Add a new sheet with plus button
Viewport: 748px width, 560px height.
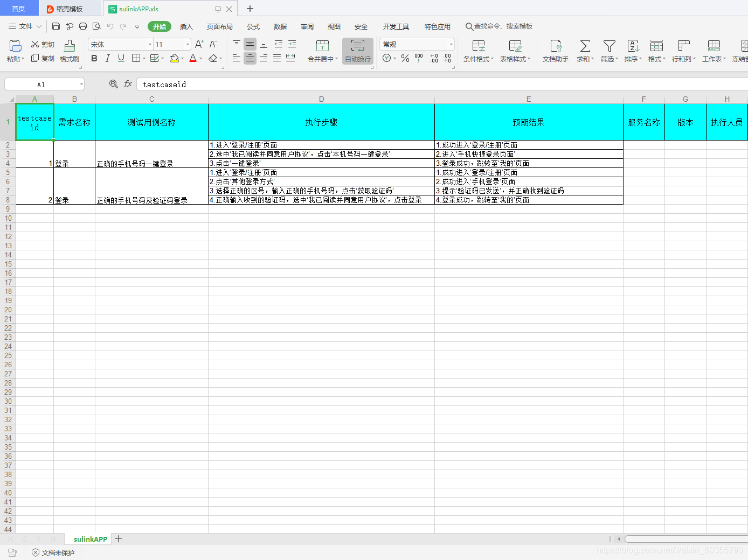point(118,539)
